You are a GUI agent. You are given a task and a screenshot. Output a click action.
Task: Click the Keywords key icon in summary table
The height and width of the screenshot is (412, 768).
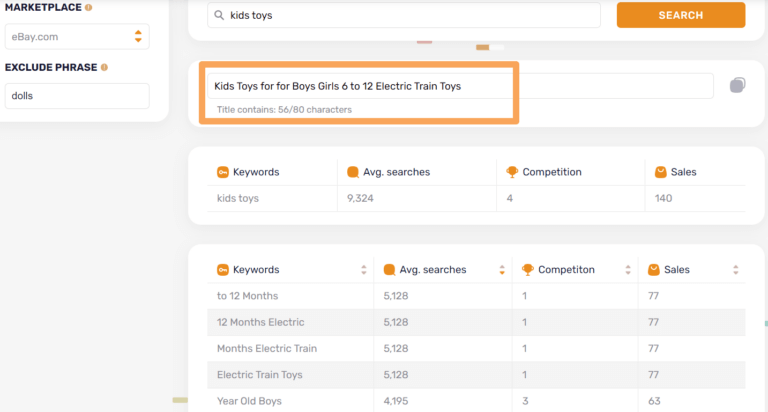(x=222, y=172)
